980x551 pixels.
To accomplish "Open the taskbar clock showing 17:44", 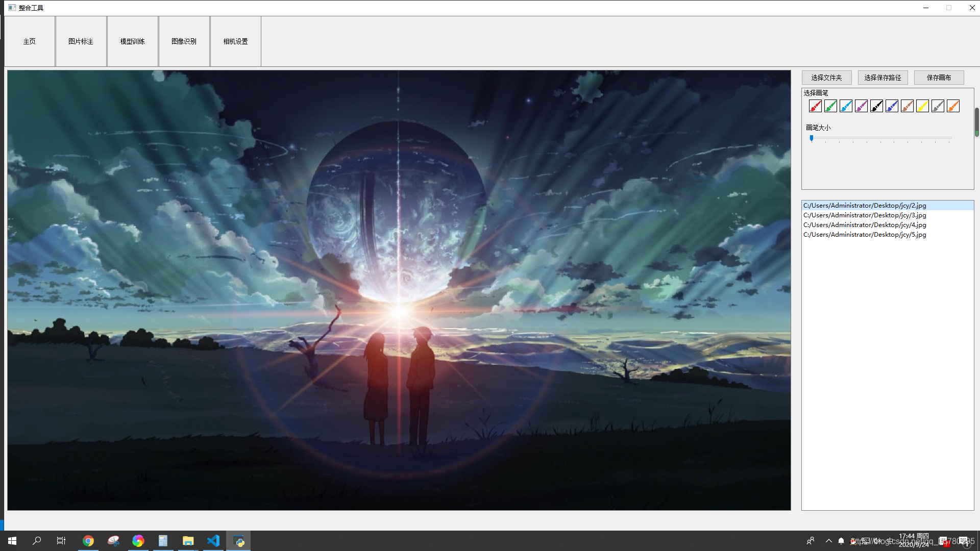I will click(x=914, y=540).
